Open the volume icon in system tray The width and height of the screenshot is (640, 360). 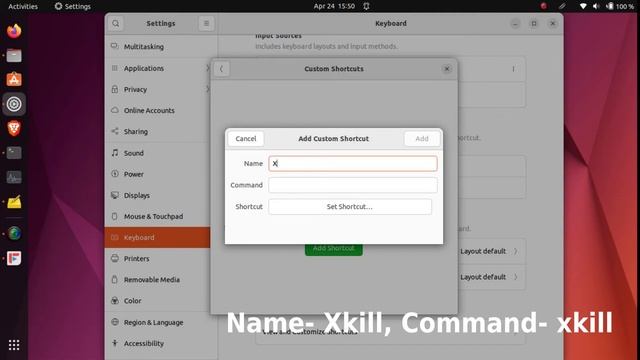(x=596, y=6)
